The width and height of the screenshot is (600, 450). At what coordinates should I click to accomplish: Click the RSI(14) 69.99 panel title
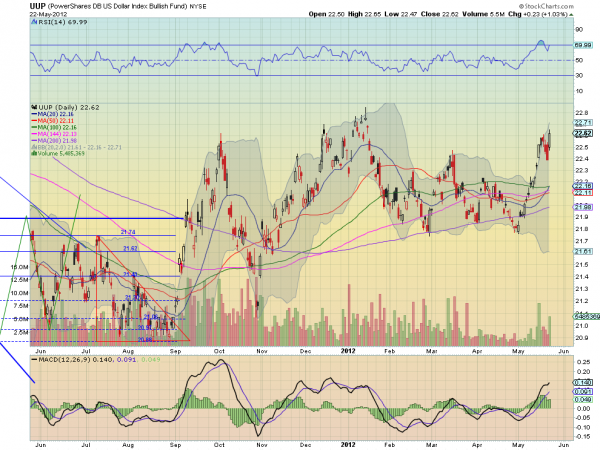(63, 22)
